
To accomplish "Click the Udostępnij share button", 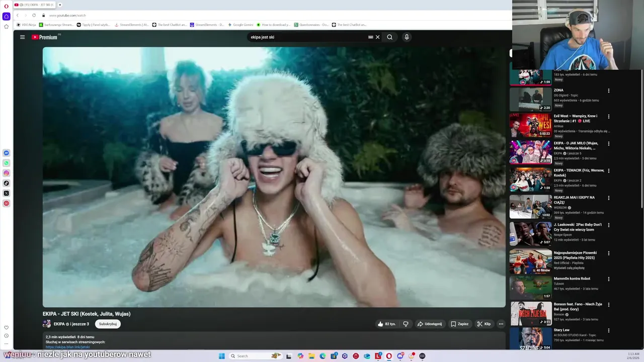I will (430, 324).
